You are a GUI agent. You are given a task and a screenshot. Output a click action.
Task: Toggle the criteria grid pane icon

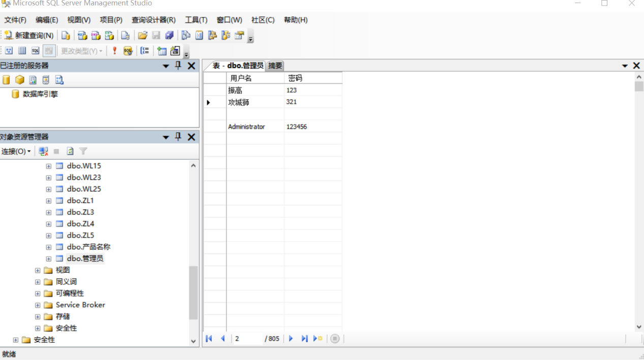[22, 51]
